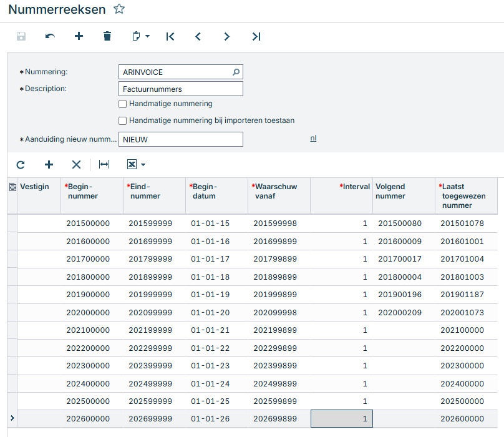Delete the record using trash icon
This screenshot has width=504, height=437.
tap(107, 36)
